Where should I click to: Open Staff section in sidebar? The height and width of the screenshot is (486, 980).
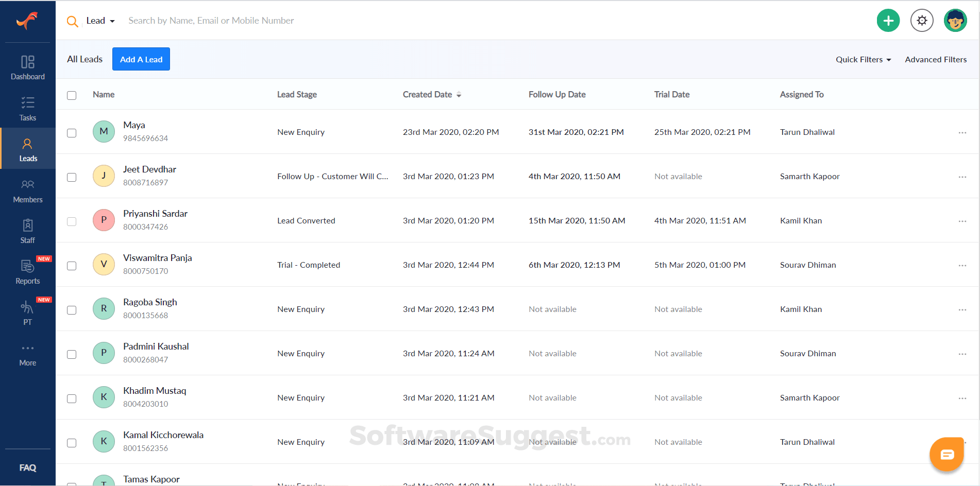pos(28,231)
